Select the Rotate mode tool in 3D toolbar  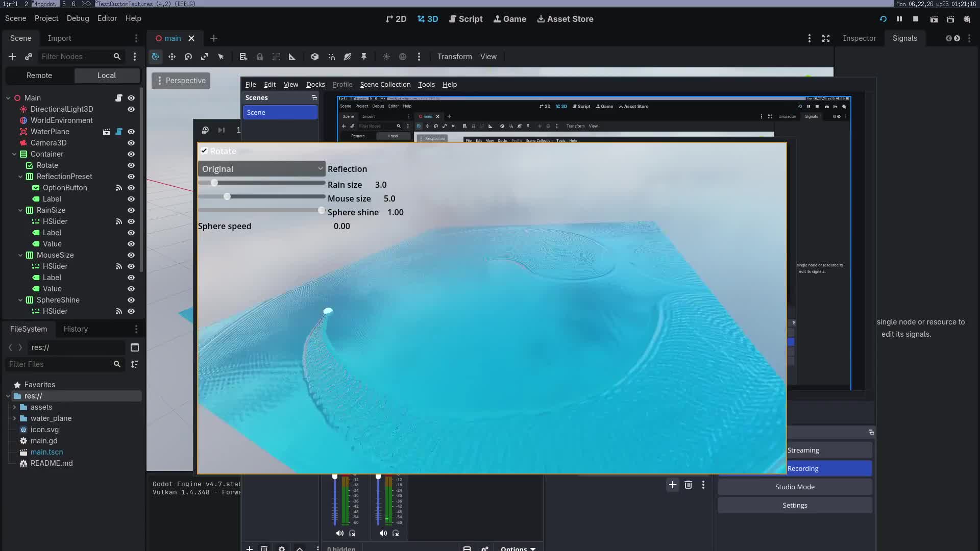click(x=188, y=57)
